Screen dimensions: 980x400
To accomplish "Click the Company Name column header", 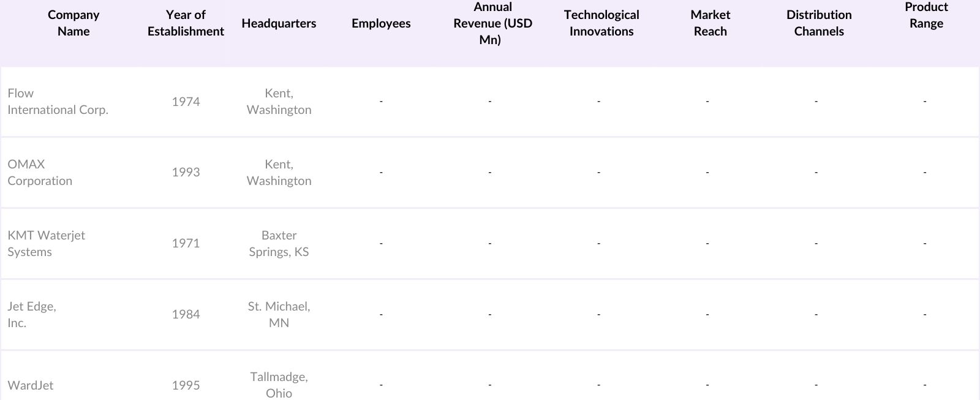I will click(x=73, y=23).
